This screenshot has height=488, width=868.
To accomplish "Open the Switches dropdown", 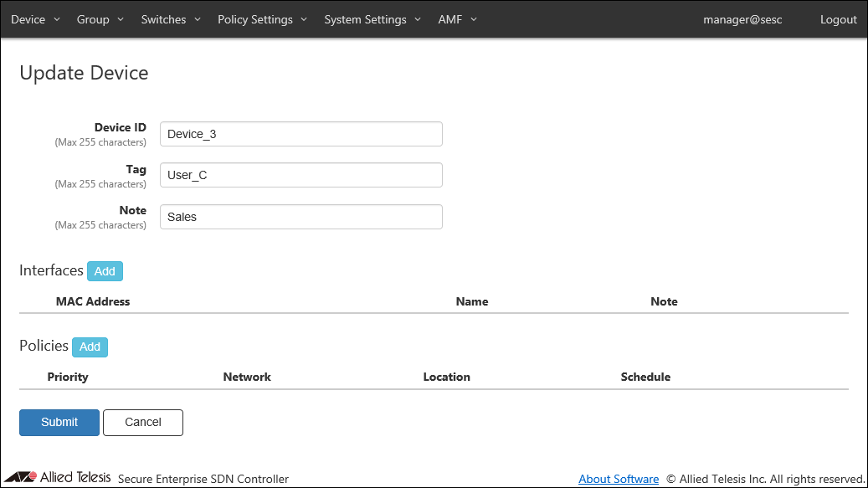I will pyautogui.click(x=171, y=19).
